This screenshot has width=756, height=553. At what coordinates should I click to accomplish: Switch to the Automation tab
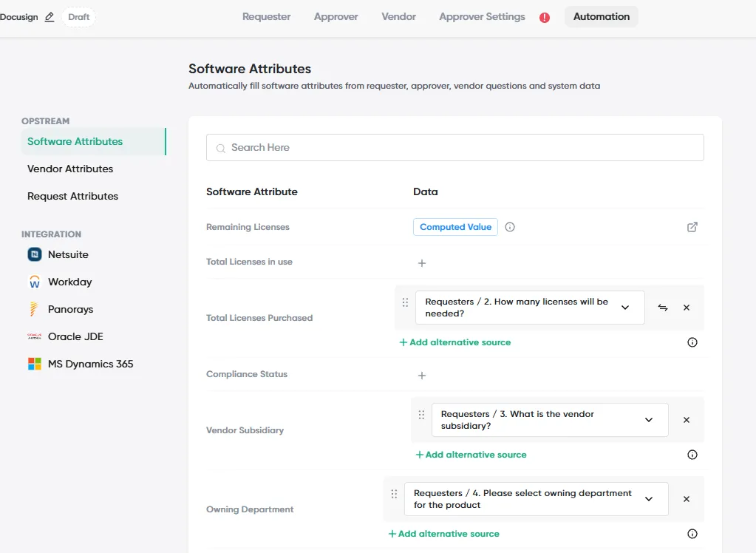(x=602, y=17)
